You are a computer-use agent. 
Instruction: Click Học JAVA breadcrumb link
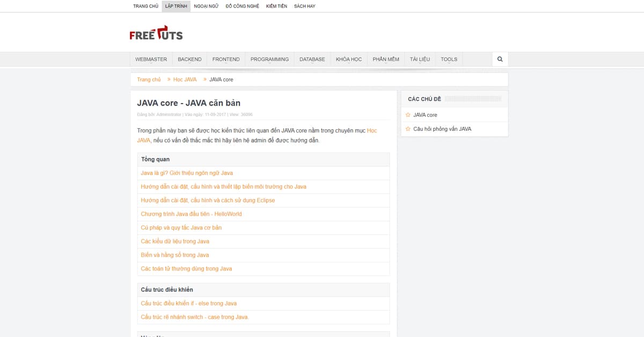pos(185,79)
